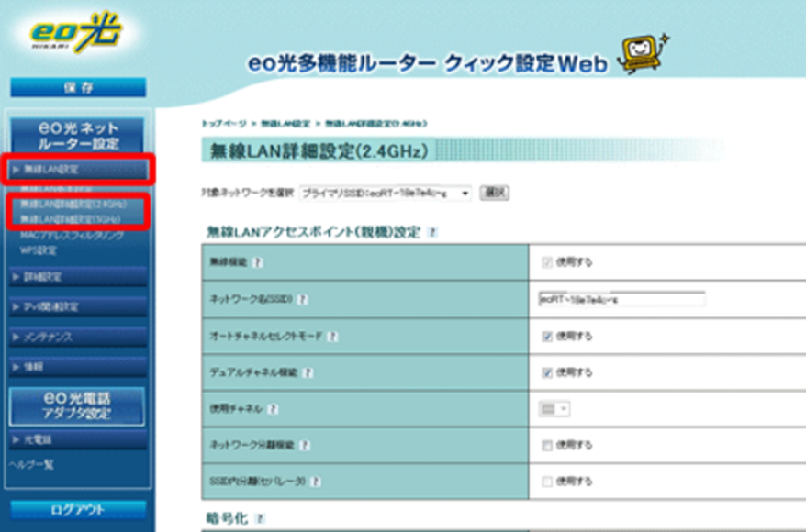Click the ネットワーク名(SSID) text field
The height and width of the screenshot is (532, 806).
click(x=621, y=299)
